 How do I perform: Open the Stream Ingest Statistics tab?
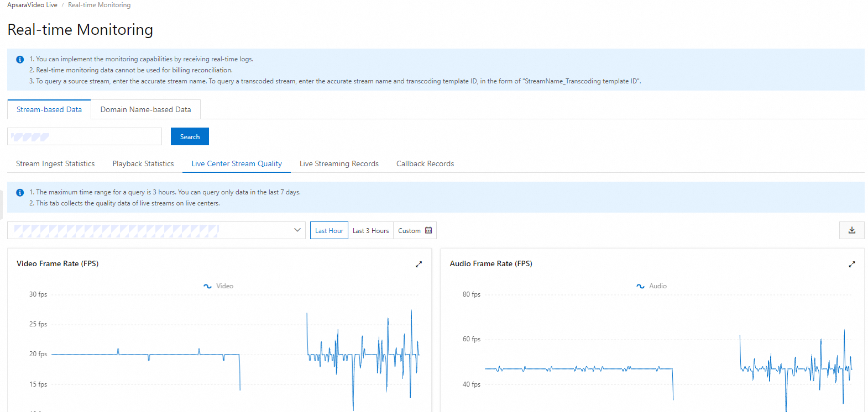[x=55, y=163]
